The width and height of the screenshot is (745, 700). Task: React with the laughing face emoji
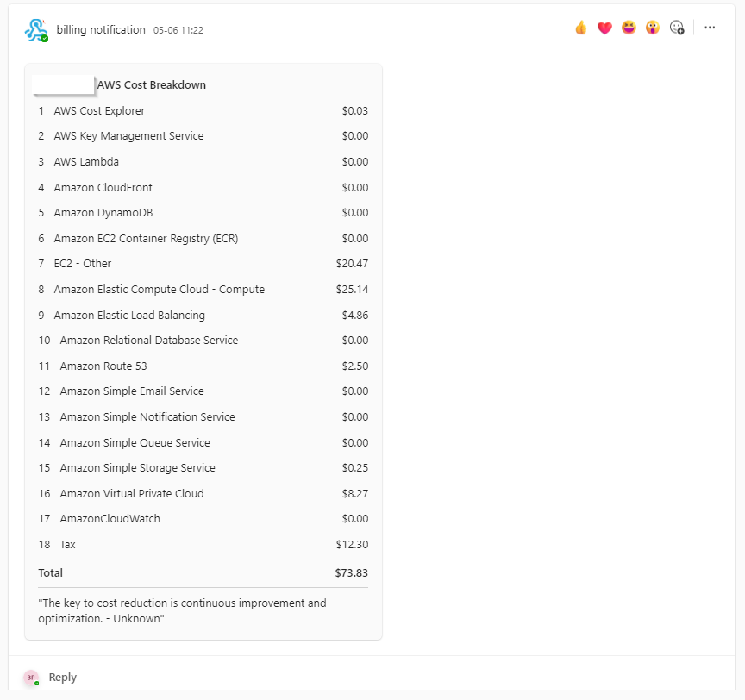coord(629,28)
